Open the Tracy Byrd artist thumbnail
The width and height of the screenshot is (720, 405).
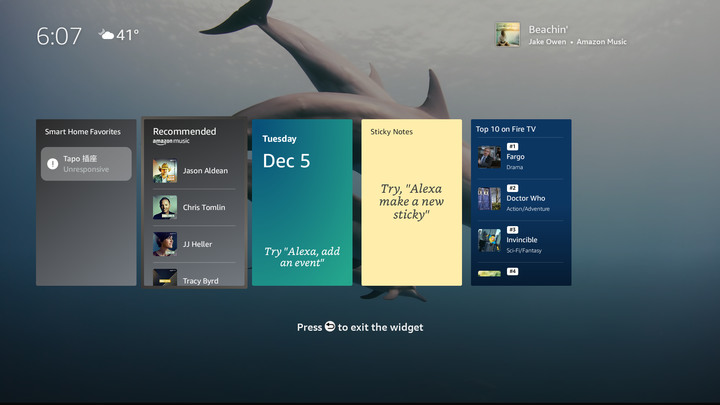(x=165, y=277)
